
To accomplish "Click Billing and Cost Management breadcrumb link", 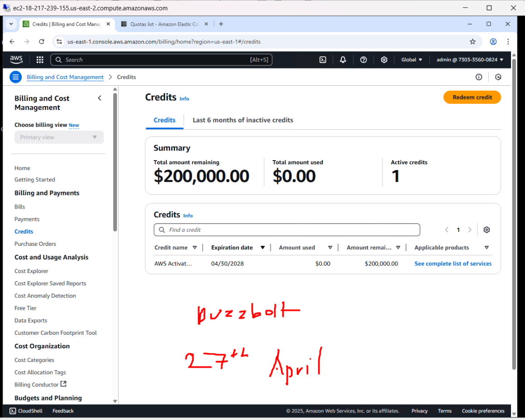I will 65,77.
